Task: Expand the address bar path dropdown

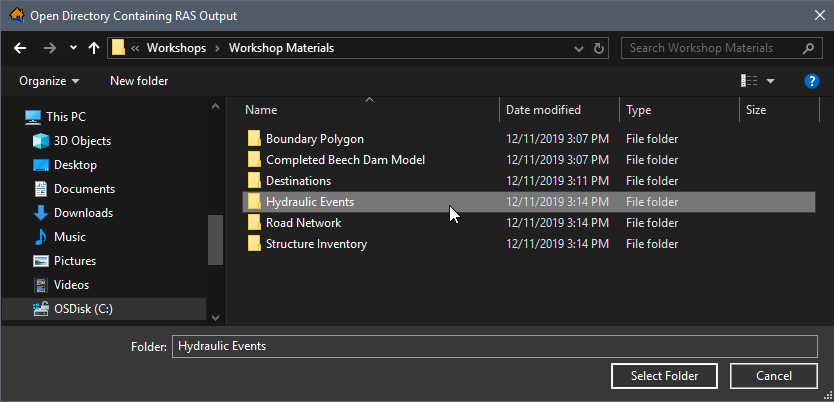Action: point(577,48)
